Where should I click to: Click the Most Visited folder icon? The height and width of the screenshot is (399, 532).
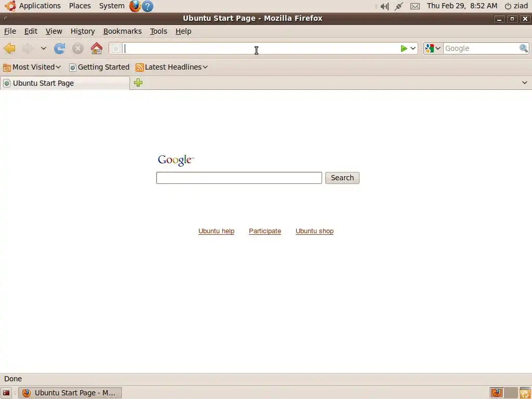click(7, 68)
